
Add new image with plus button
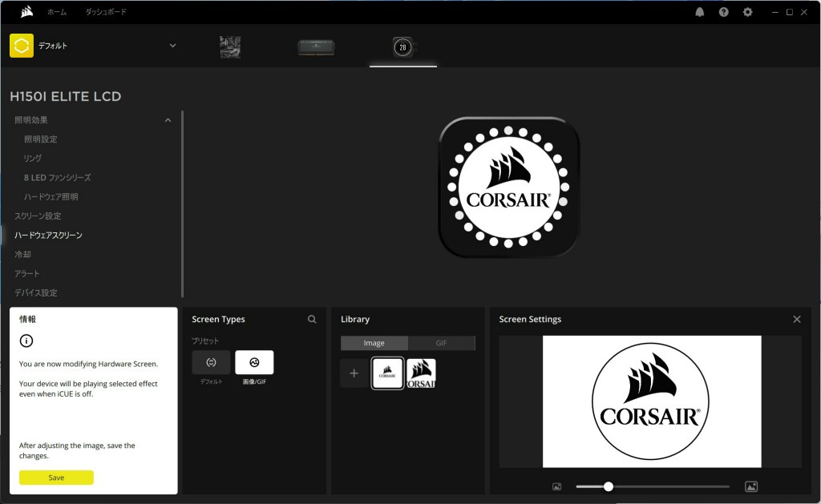(354, 373)
